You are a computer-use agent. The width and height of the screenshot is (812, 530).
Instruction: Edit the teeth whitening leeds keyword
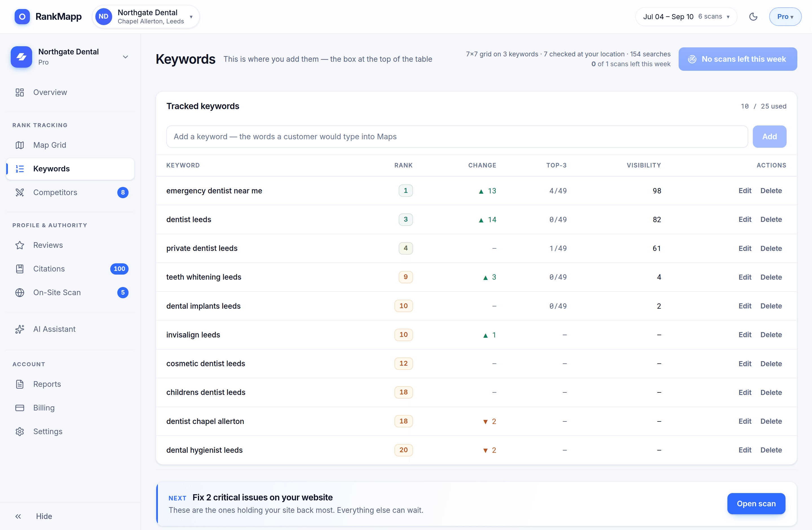pos(745,277)
